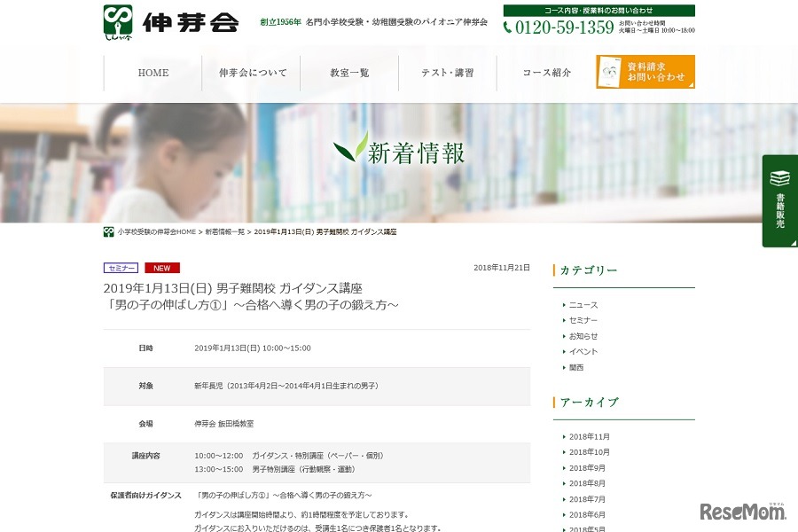Expand the arrow beside 関西 category
The image size is (798, 532).
click(x=564, y=367)
